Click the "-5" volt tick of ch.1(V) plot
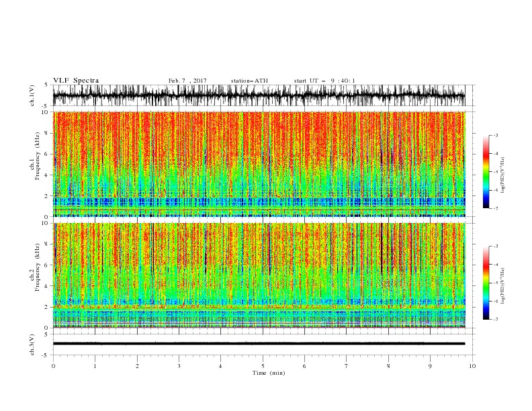 pyautogui.click(x=45, y=106)
